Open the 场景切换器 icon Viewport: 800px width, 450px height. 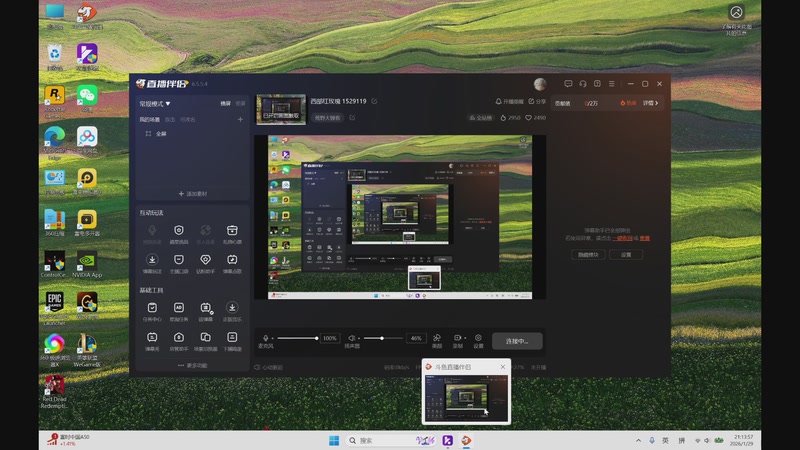pos(206,337)
